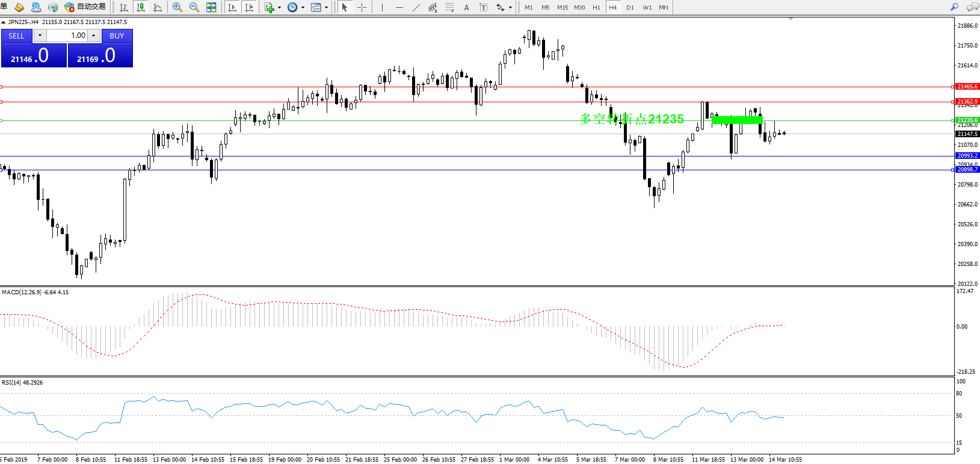Switch chart to candlestick mode

click(x=141, y=7)
